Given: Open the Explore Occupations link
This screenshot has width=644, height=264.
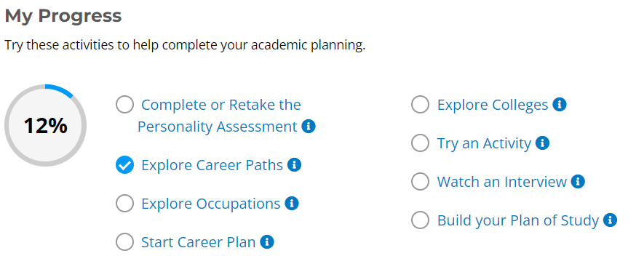Looking at the screenshot, I should point(211,204).
